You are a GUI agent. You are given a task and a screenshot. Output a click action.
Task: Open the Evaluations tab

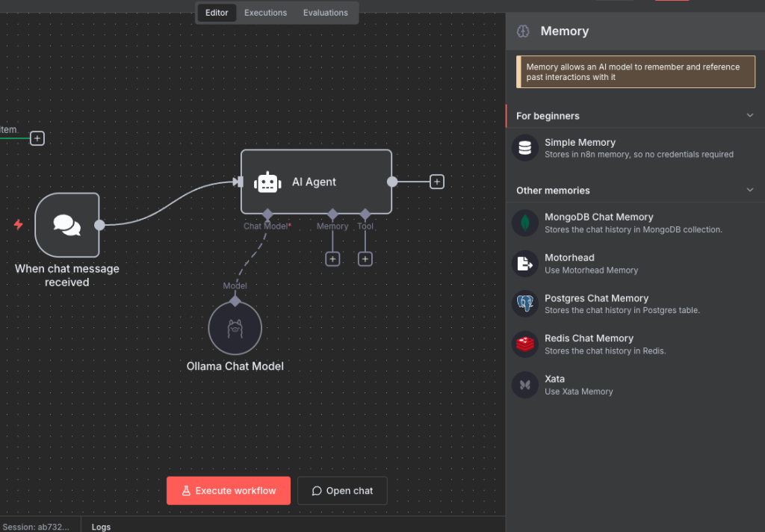click(x=325, y=13)
